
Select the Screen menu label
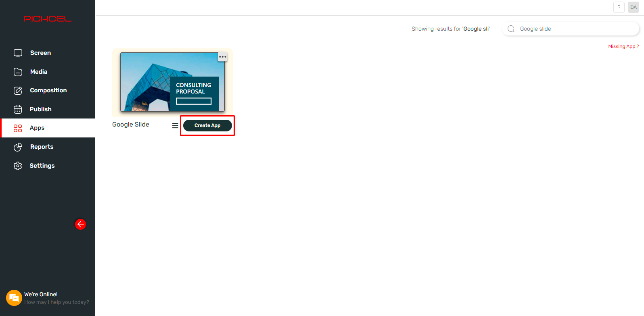[x=40, y=53]
